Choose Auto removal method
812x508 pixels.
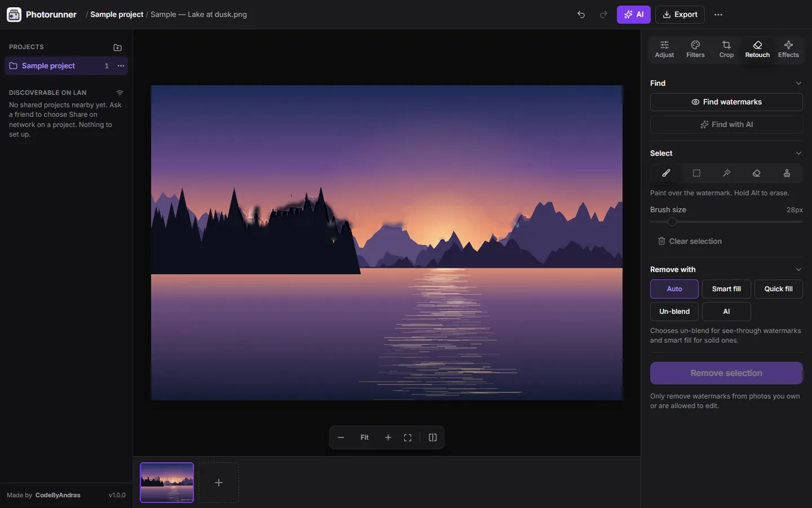coord(674,289)
